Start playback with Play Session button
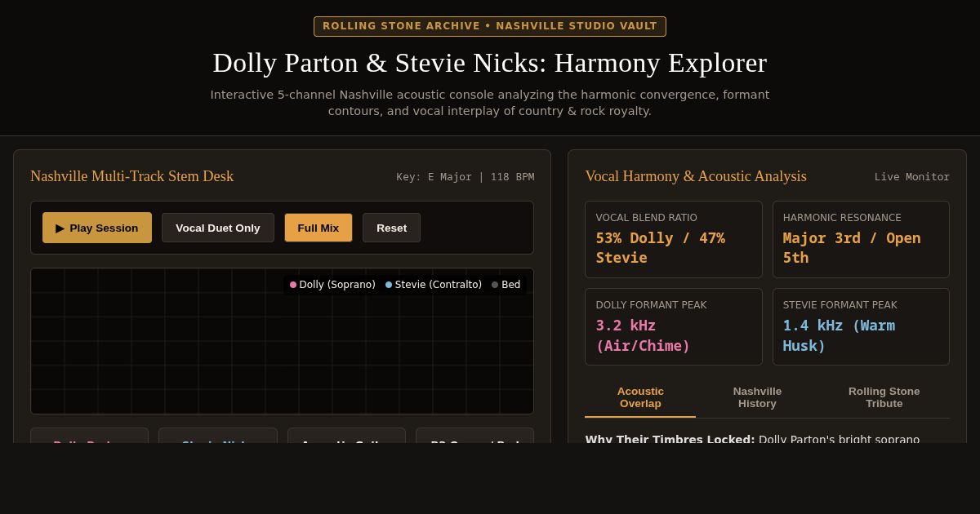Screen dimensions: 980x514 pyautogui.click(x=97, y=228)
